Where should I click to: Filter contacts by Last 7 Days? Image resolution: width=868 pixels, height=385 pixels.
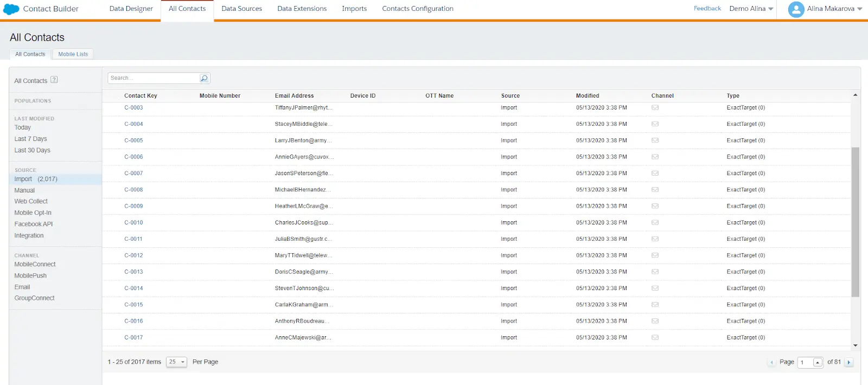click(31, 139)
